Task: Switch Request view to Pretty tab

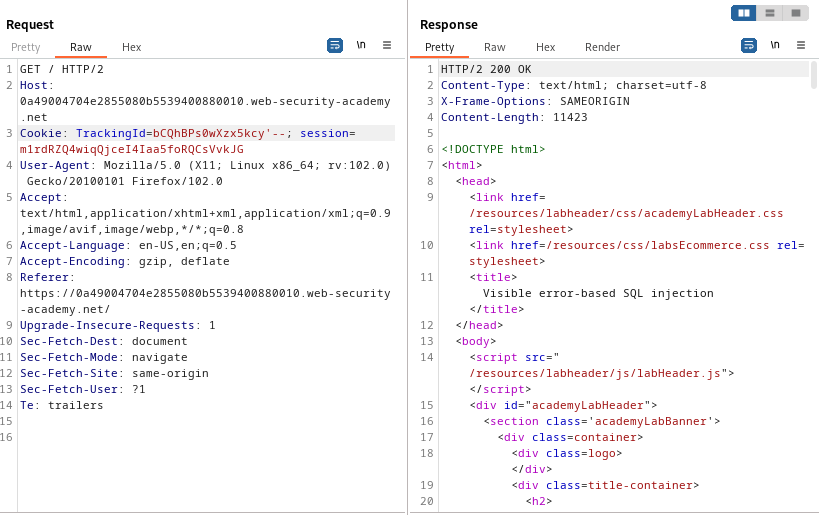Action: point(26,47)
